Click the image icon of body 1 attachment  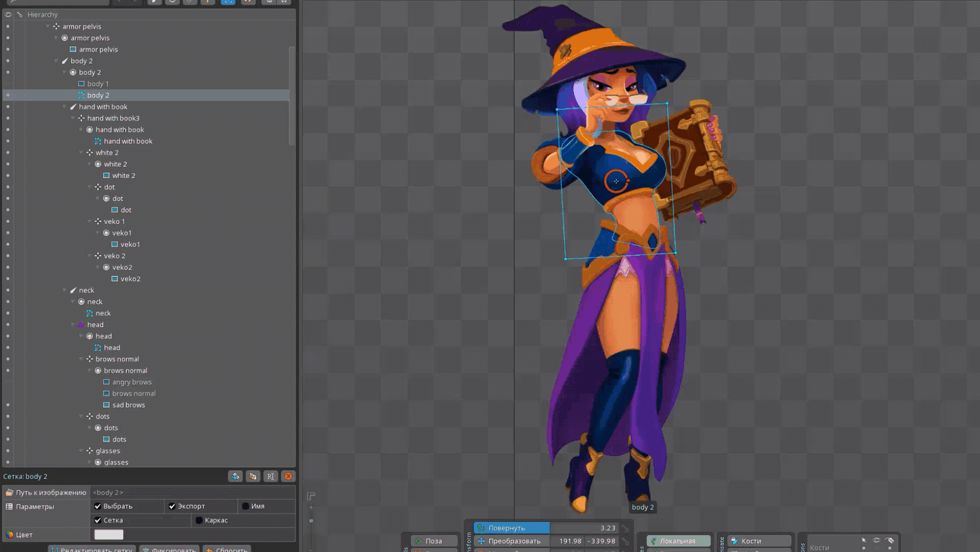coord(81,84)
